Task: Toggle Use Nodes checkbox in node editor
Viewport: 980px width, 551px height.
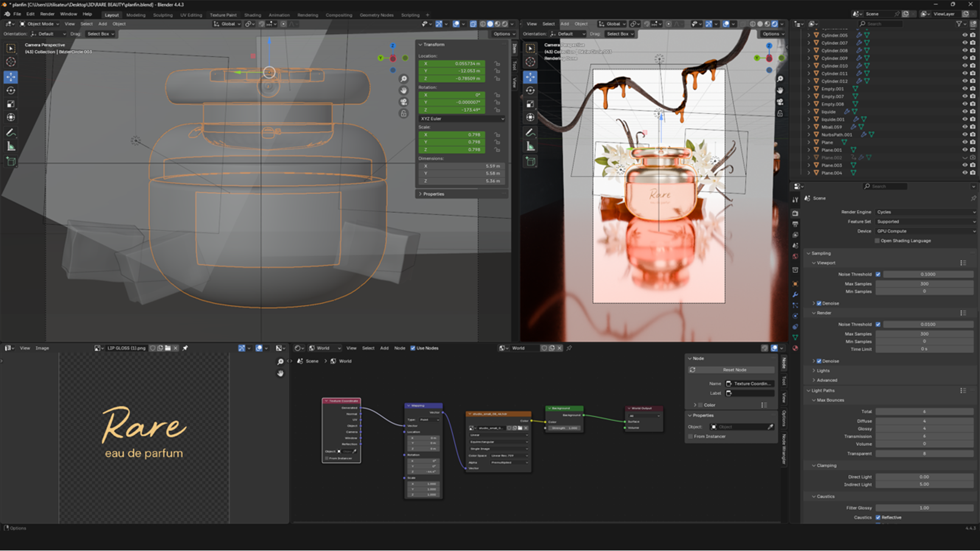Action: point(413,348)
